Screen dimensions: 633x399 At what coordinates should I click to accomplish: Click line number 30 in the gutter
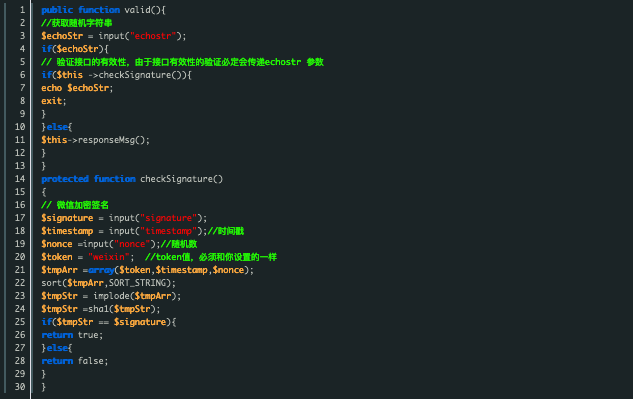pyautogui.click(x=20, y=386)
